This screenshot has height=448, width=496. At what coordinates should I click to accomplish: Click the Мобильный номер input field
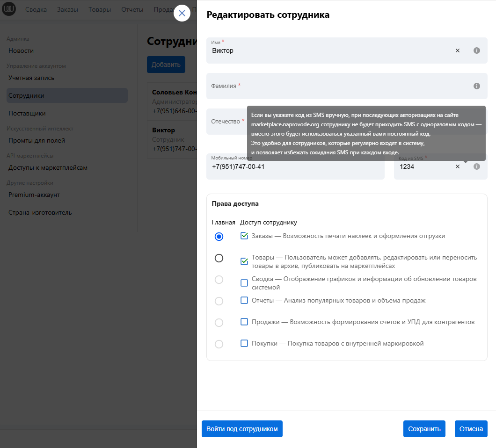coord(295,167)
